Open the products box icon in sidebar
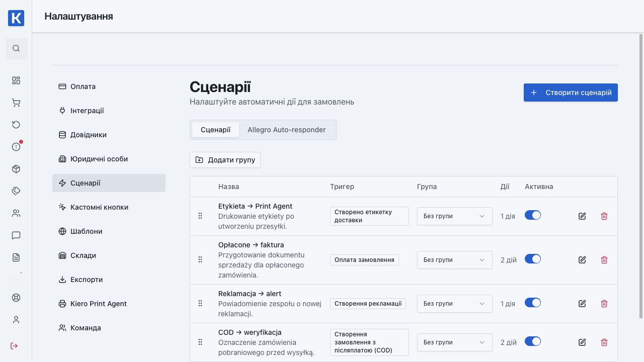Image resolution: width=644 pixels, height=362 pixels. tap(16, 169)
